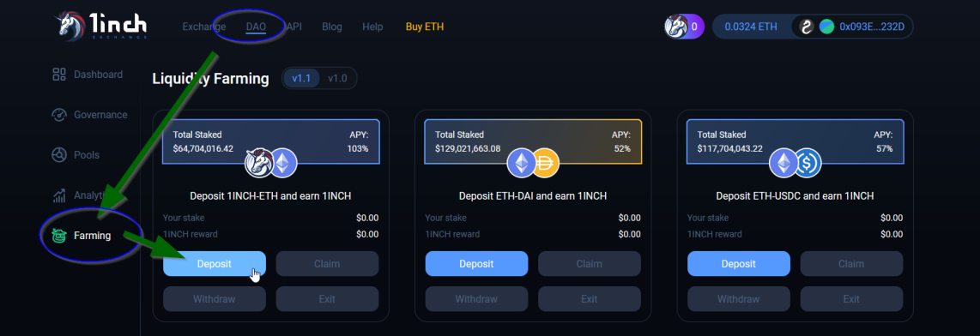
Task: Click the Analytics chart icon
Action: pos(59,195)
